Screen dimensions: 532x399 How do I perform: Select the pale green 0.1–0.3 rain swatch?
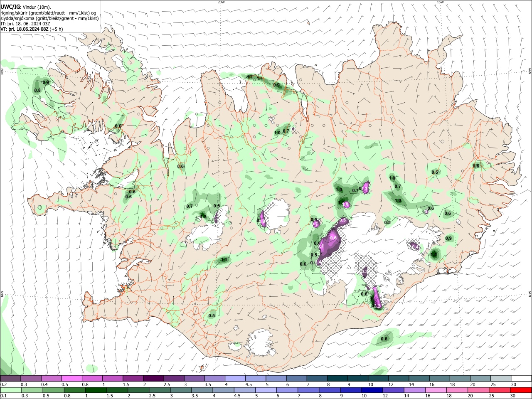10,390
